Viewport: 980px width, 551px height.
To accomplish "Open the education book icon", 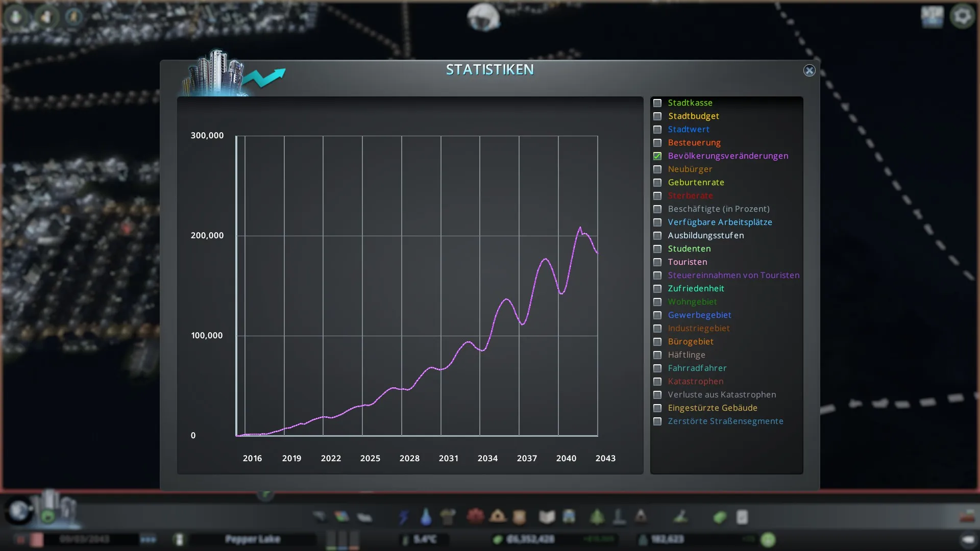I will (x=547, y=517).
